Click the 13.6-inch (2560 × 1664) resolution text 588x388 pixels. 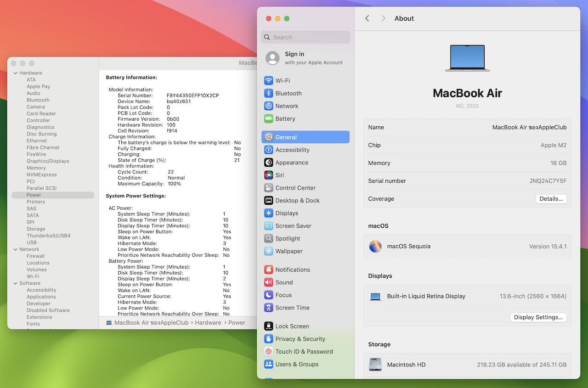coord(533,296)
